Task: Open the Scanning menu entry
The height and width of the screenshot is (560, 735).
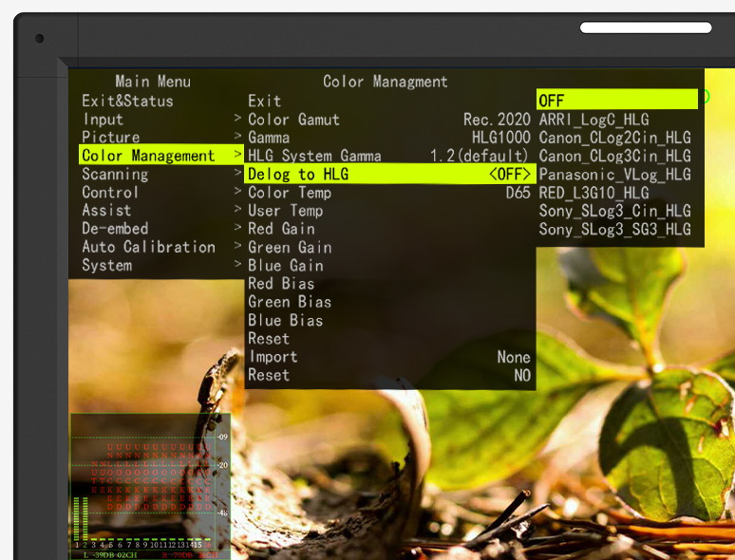Action: pyautogui.click(x=115, y=174)
